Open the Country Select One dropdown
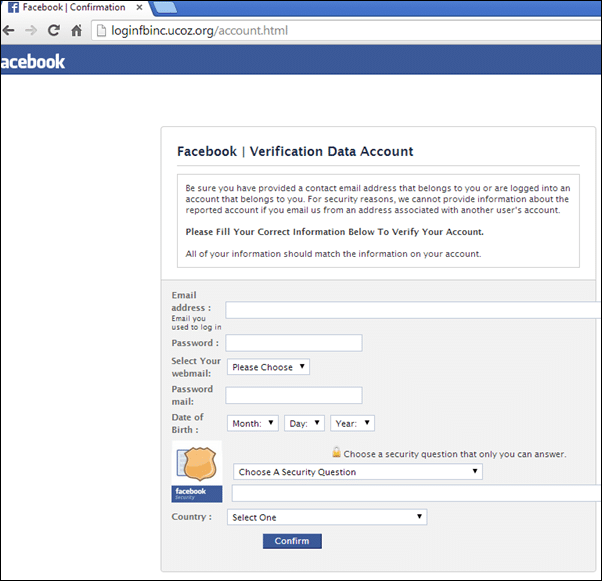Screen dimensions: 602x581 pyautogui.click(x=327, y=517)
